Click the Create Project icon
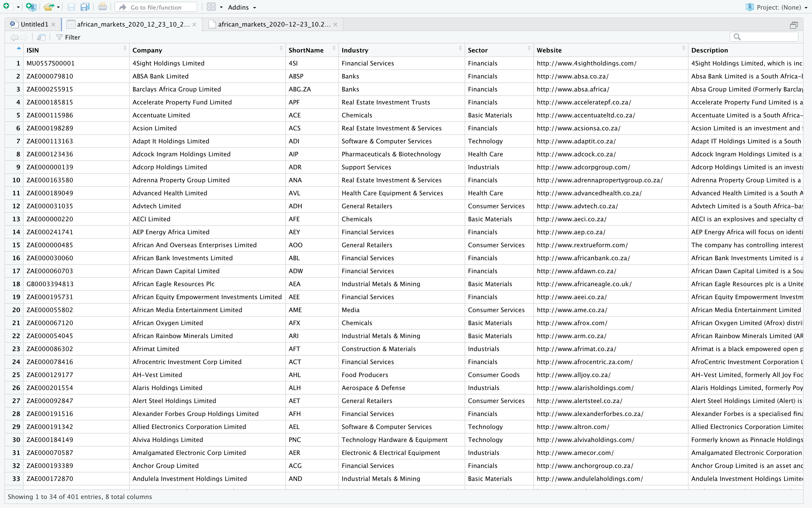 click(31, 7)
